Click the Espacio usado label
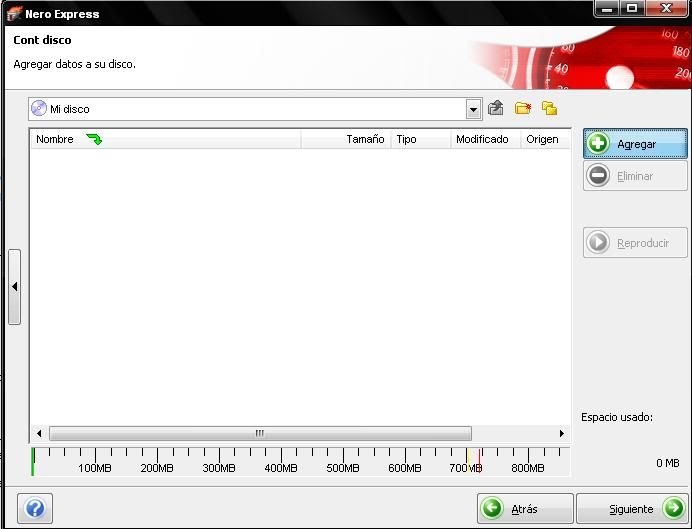This screenshot has height=529, width=692. pyautogui.click(x=617, y=417)
